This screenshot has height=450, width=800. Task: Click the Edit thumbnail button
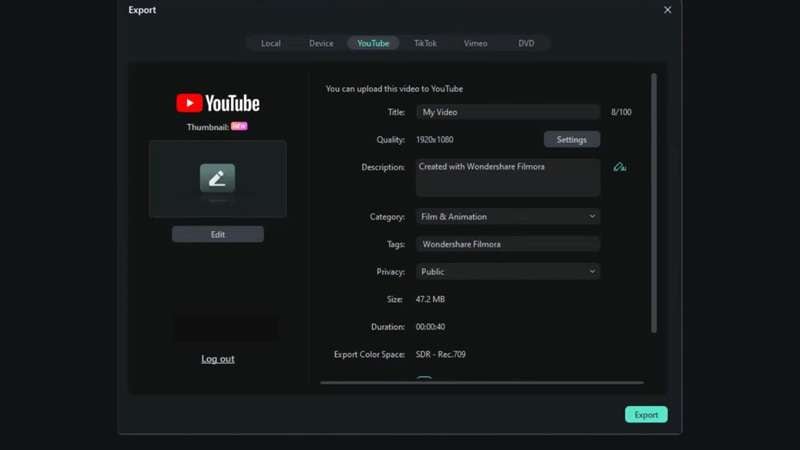tap(218, 235)
